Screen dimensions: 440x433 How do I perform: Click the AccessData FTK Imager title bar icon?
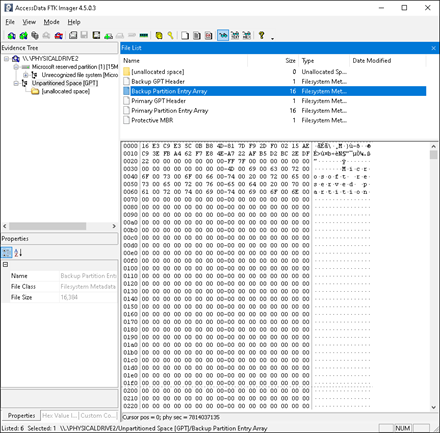click(x=8, y=8)
